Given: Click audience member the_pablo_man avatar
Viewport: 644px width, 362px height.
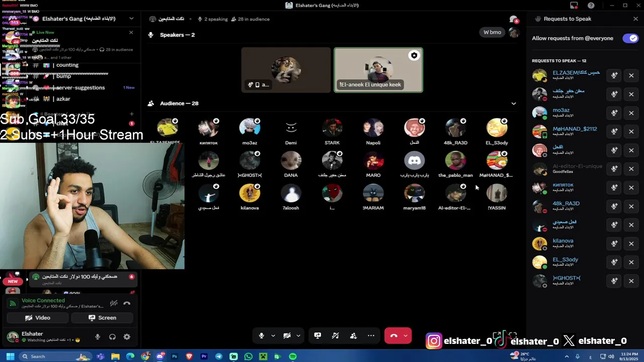Looking at the screenshot, I should [455, 161].
